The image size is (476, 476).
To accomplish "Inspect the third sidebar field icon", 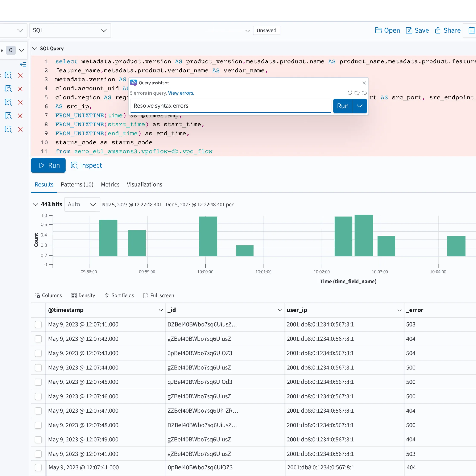I will coord(8,102).
